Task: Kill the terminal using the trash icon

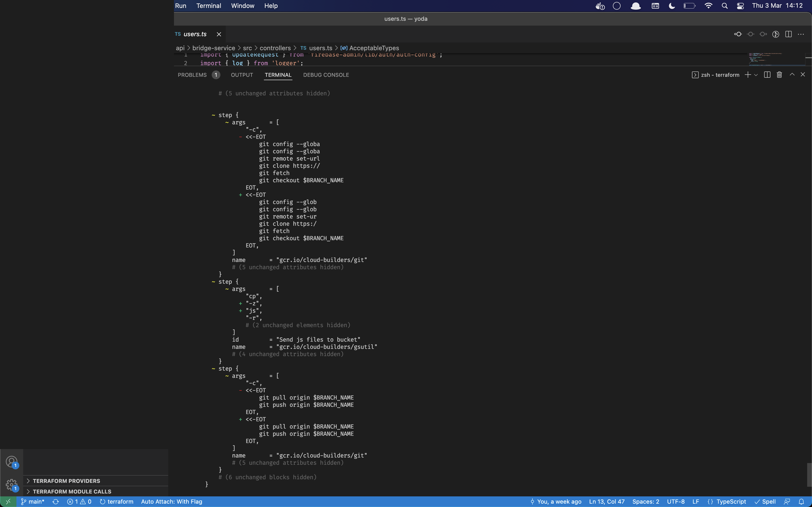Action: pos(779,74)
